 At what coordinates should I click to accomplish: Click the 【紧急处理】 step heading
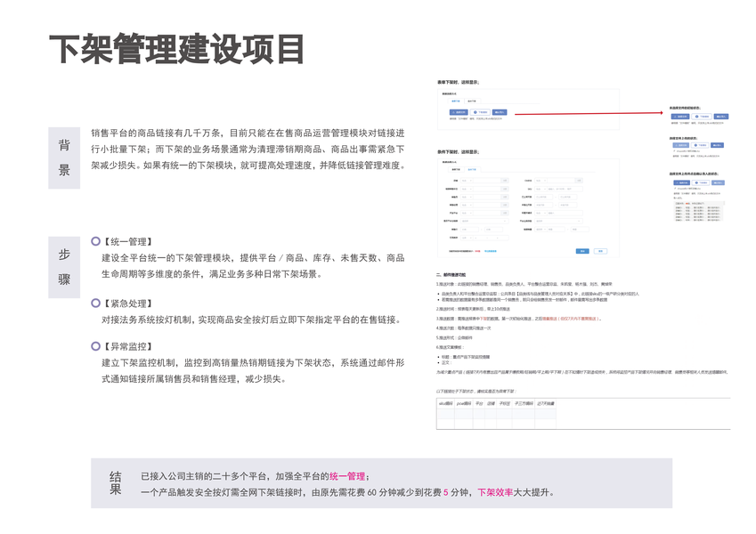point(128,303)
